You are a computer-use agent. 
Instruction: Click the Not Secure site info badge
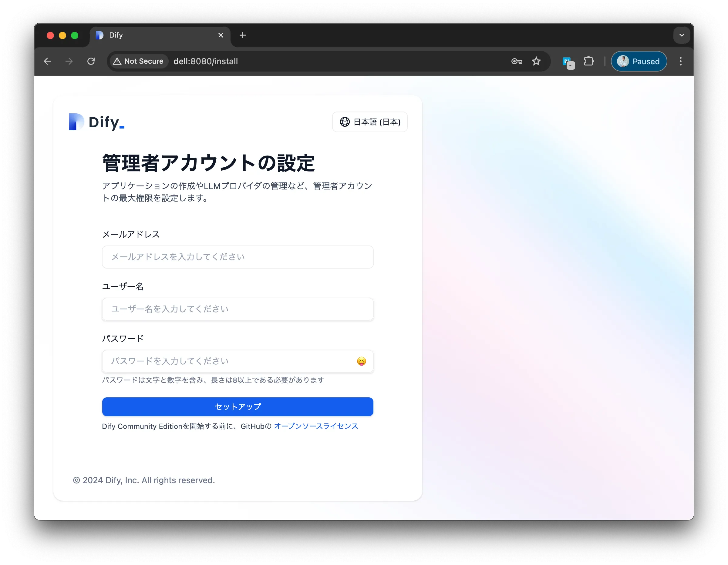[x=139, y=61]
